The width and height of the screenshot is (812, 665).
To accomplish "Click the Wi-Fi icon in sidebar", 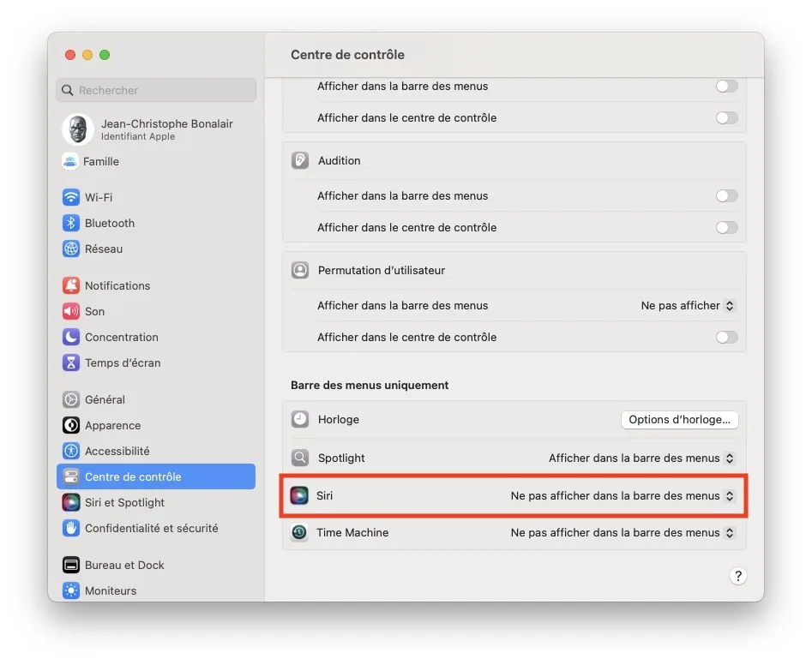I will (71, 197).
